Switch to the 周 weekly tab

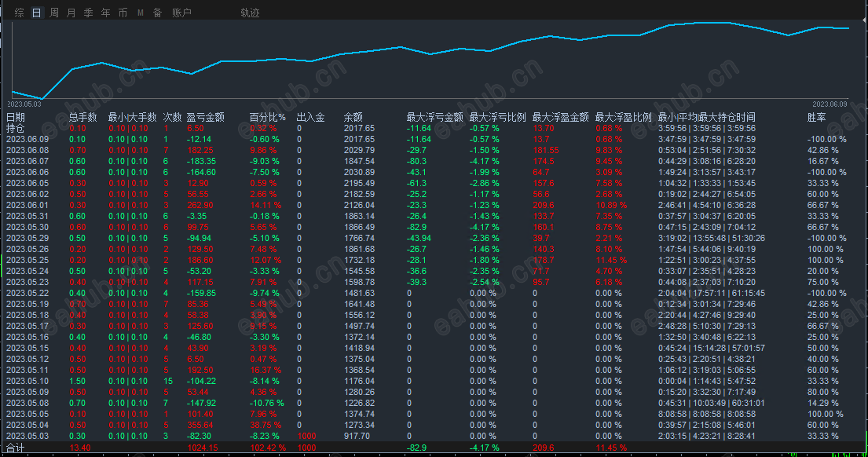click(54, 13)
